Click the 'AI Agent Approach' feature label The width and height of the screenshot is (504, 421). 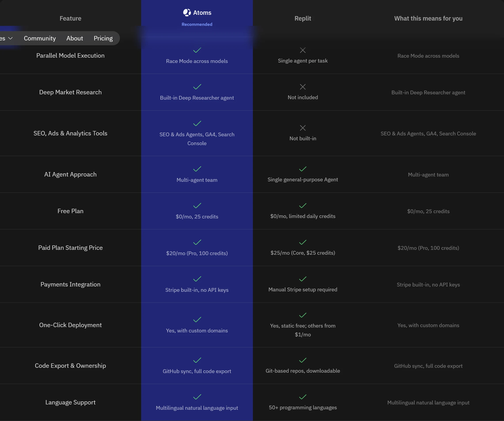tap(70, 174)
